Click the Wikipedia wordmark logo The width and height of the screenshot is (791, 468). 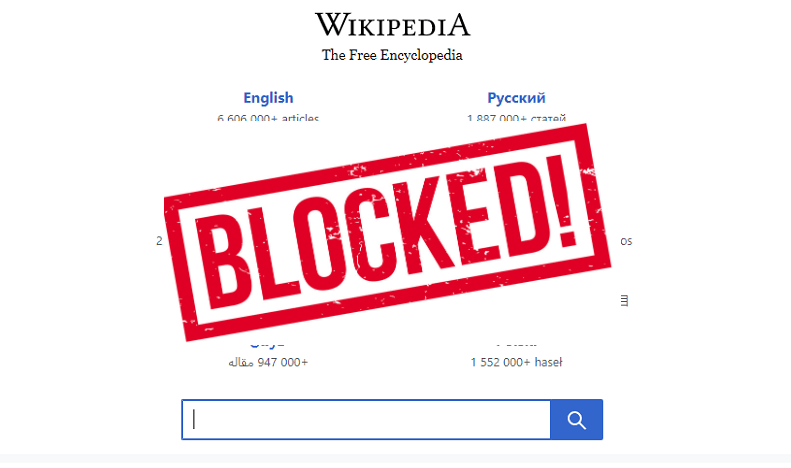pos(392,25)
